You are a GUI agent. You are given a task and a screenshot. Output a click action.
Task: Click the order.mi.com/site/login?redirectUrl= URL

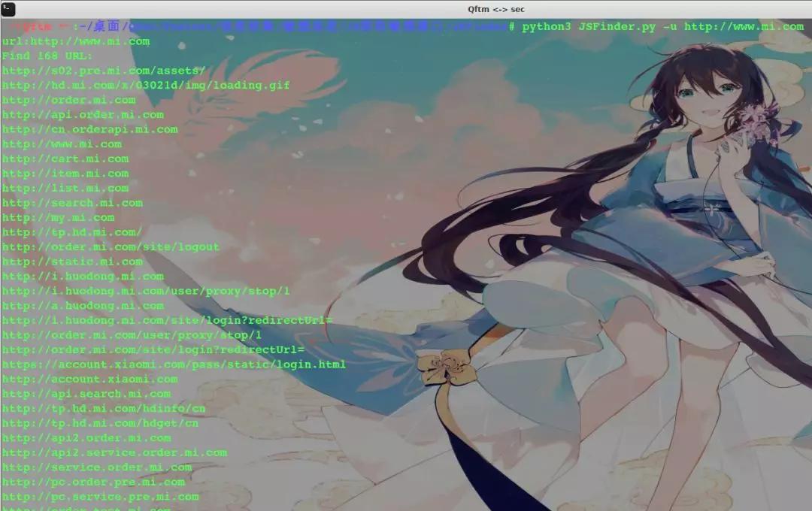click(153, 349)
